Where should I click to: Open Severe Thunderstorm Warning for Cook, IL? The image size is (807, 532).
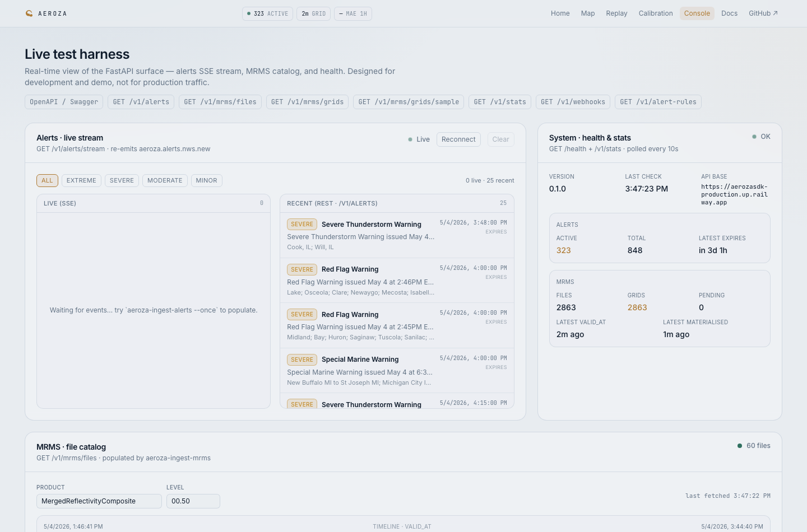tap(397, 235)
